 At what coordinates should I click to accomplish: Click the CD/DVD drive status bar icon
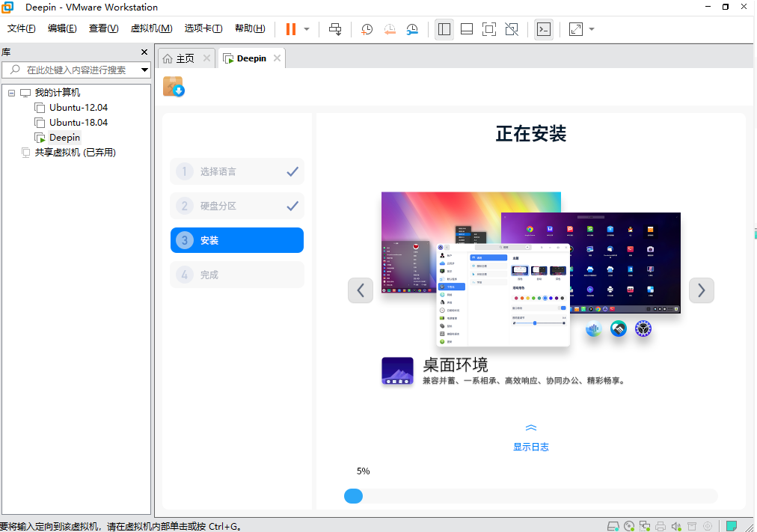click(629, 526)
